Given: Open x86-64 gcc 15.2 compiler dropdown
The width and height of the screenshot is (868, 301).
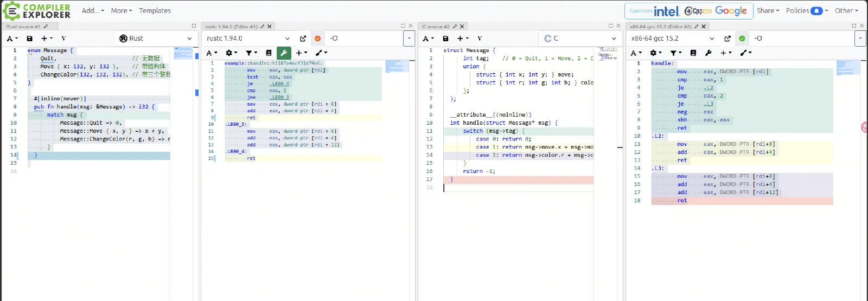Looking at the screenshot, I should pyautogui.click(x=673, y=39).
